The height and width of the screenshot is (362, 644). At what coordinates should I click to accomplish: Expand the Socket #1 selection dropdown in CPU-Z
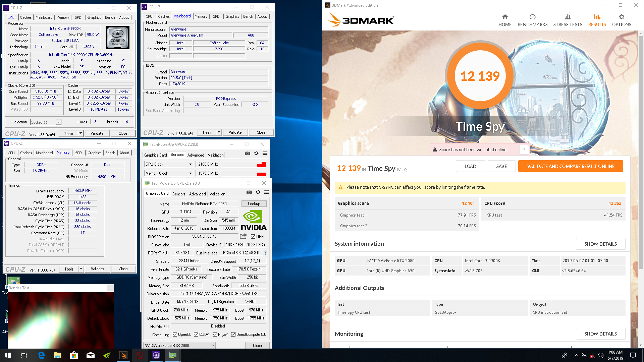pyautogui.click(x=58, y=122)
